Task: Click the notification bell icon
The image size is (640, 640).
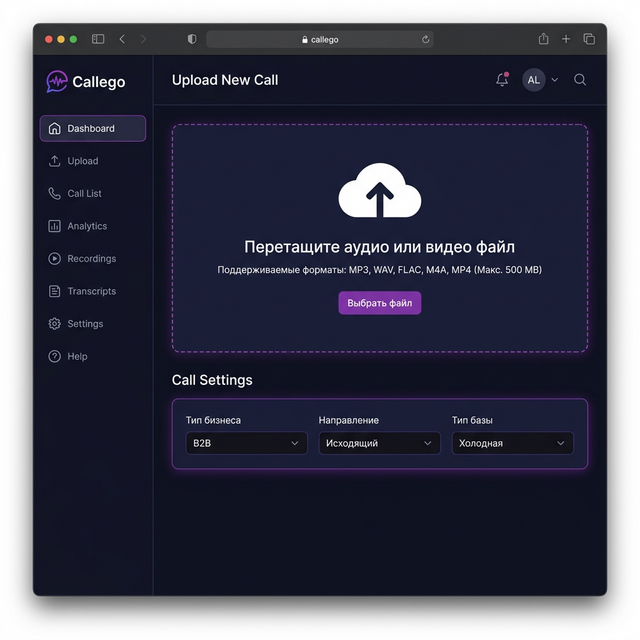Action: pyautogui.click(x=502, y=80)
